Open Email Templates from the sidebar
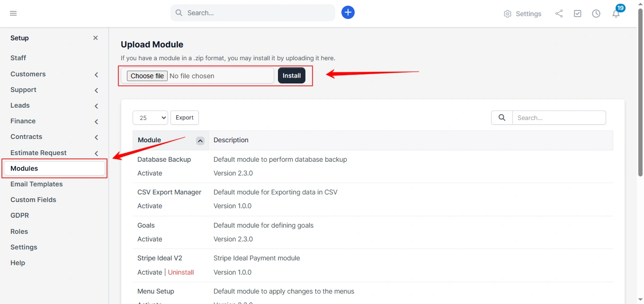This screenshot has width=644, height=304. 36,184
